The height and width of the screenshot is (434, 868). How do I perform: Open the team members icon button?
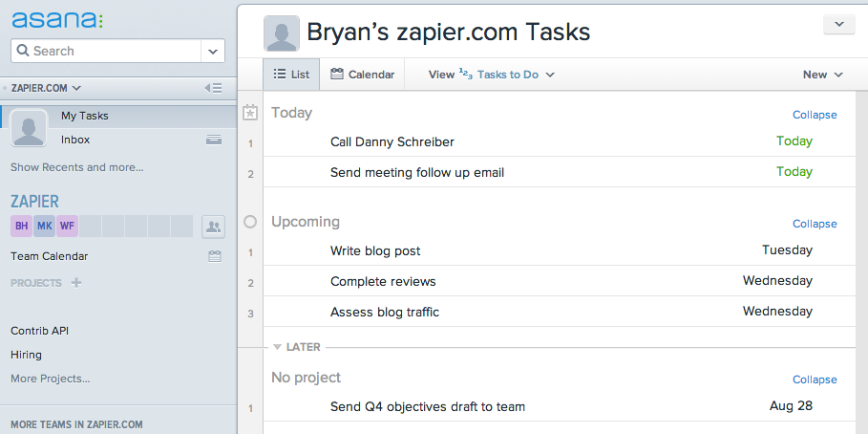pyautogui.click(x=213, y=227)
